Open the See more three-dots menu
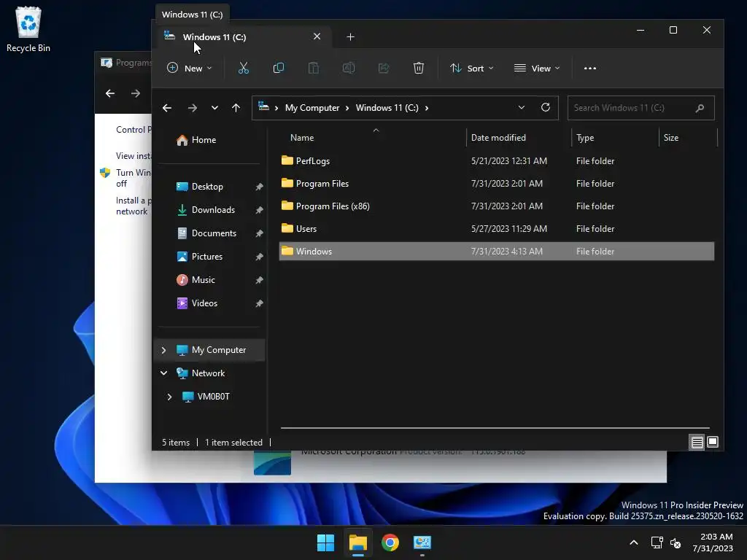This screenshot has width=747, height=560. click(x=589, y=68)
